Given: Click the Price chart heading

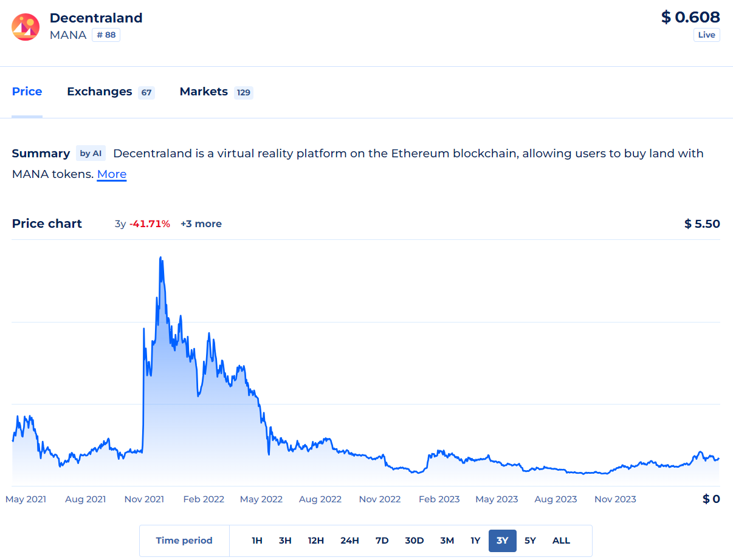Looking at the screenshot, I should click(x=47, y=224).
